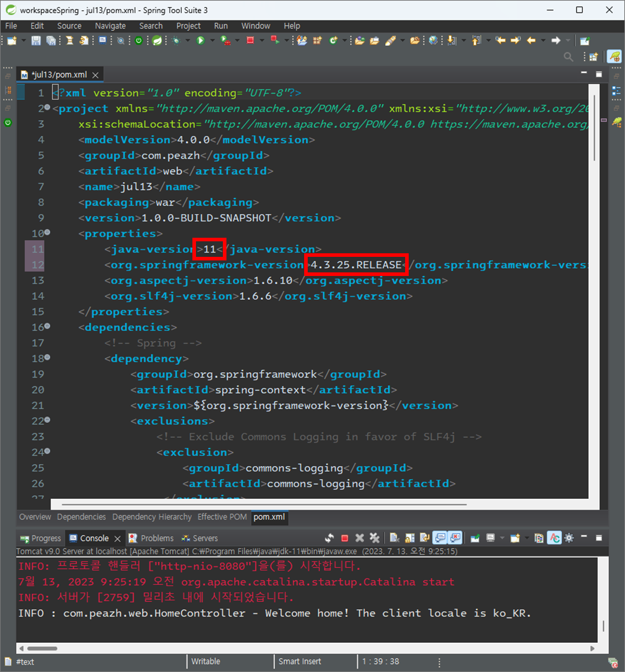Navigate back with the yellow left arrow
625x672 pixels.
[531, 41]
